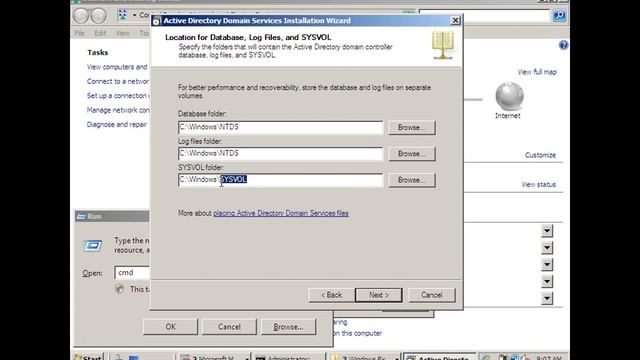
Task: Open the View menu
Action: (122, 33)
